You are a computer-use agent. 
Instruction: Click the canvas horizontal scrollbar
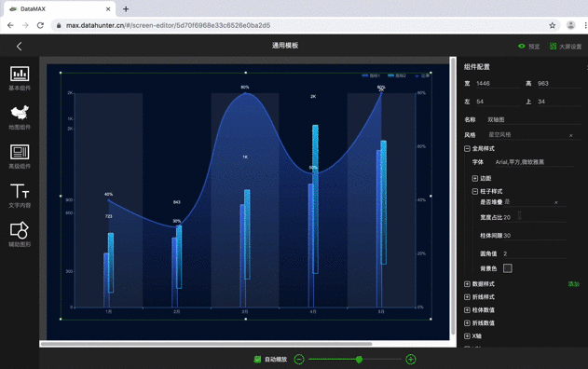point(206,344)
